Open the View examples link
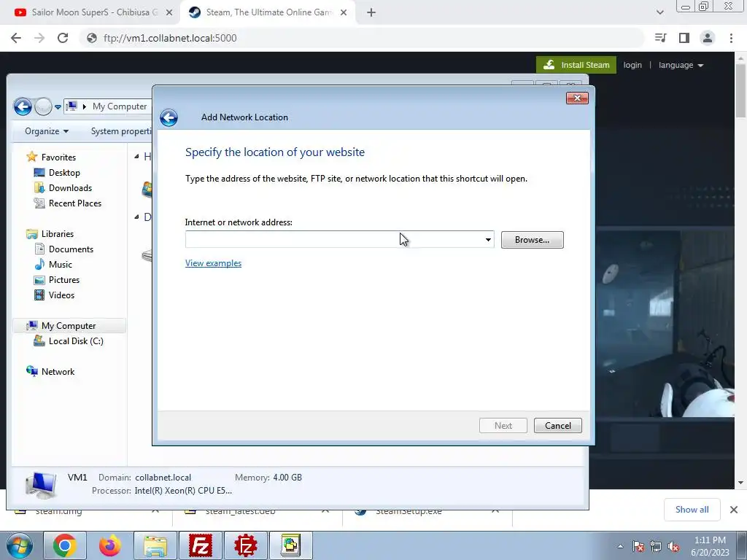This screenshot has width=747, height=560. [213, 262]
